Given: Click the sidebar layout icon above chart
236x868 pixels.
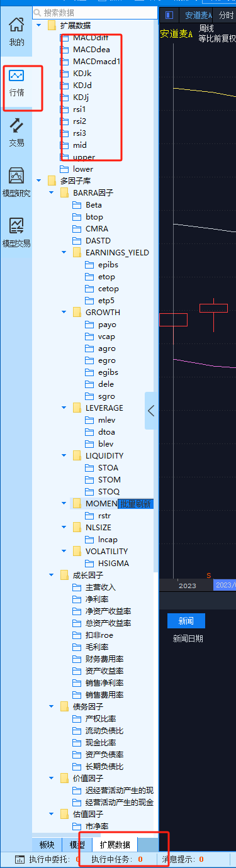Looking at the screenshot, I should pyautogui.click(x=169, y=15).
